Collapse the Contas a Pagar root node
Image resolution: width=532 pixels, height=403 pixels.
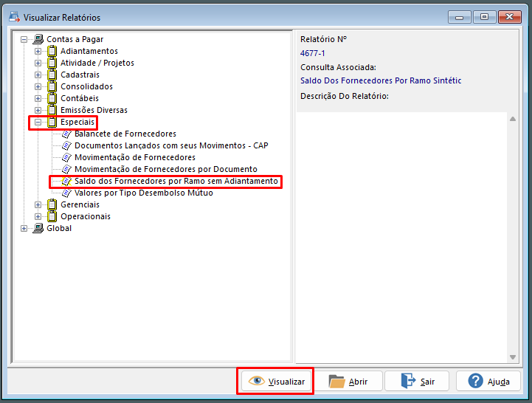pos(24,39)
